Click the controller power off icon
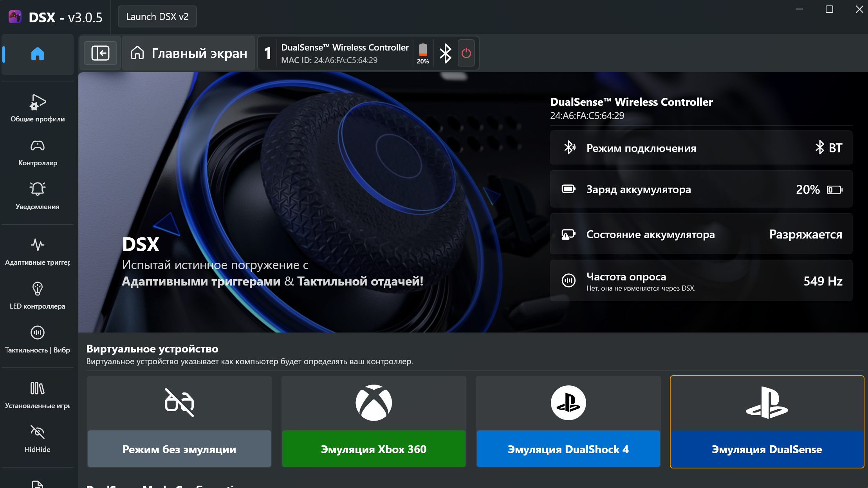The image size is (868, 488). coord(466,53)
